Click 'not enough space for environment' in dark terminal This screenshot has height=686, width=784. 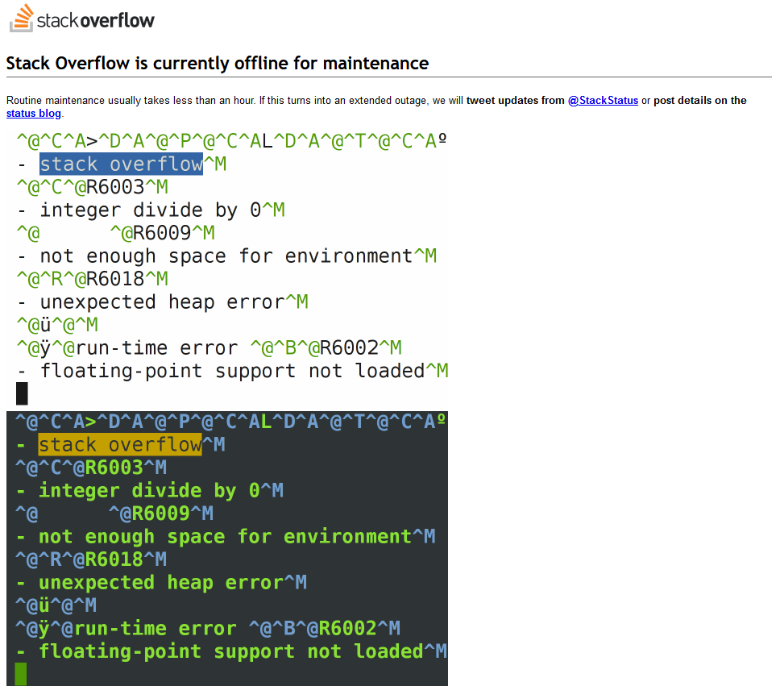pos(225,536)
